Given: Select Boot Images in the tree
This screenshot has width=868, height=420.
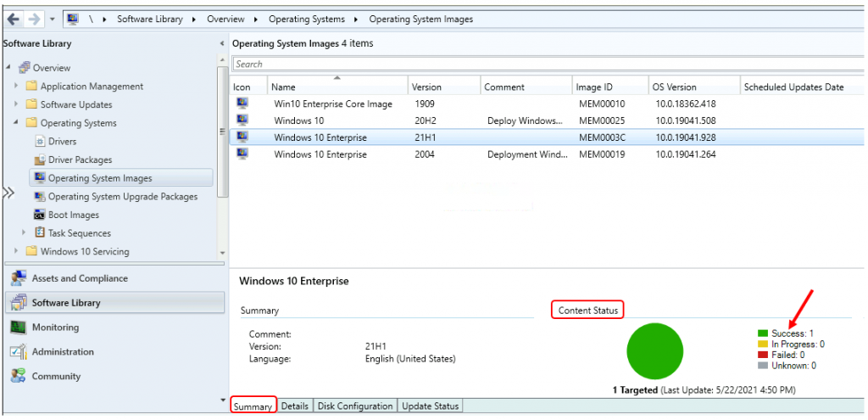Looking at the screenshot, I should [x=74, y=215].
